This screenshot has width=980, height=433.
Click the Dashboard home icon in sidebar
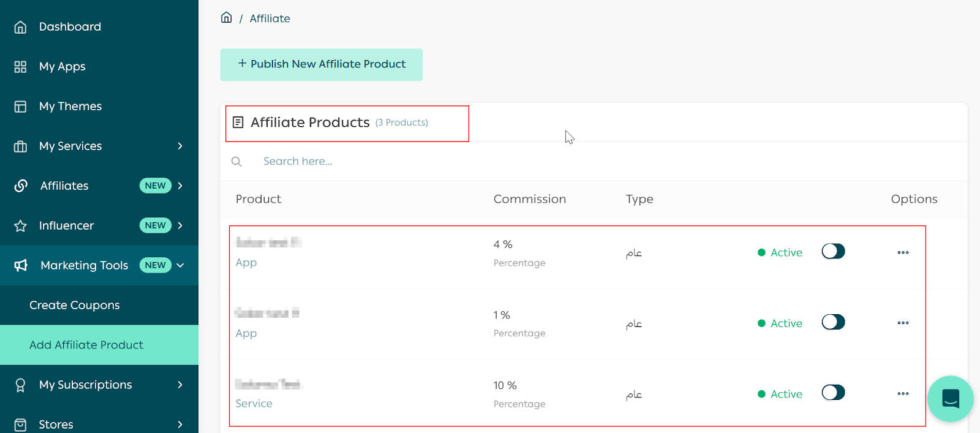click(20, 27)
